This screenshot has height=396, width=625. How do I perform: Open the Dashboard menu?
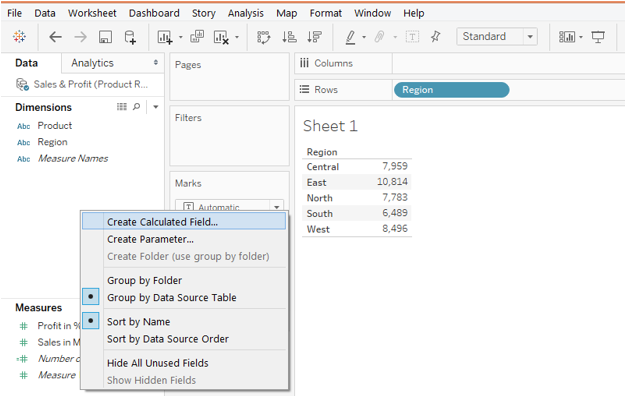coord(154,13)
